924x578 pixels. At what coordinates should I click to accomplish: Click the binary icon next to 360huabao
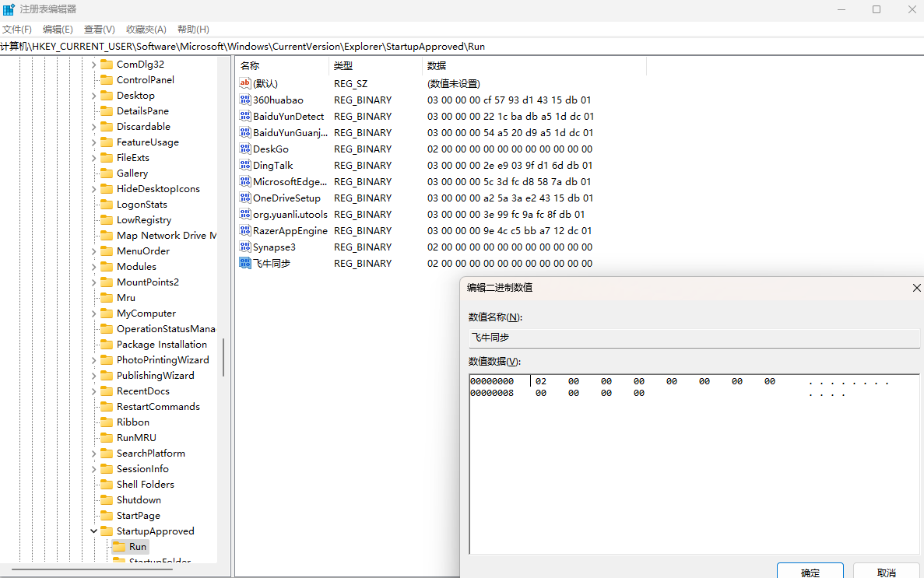coord(245,100)
